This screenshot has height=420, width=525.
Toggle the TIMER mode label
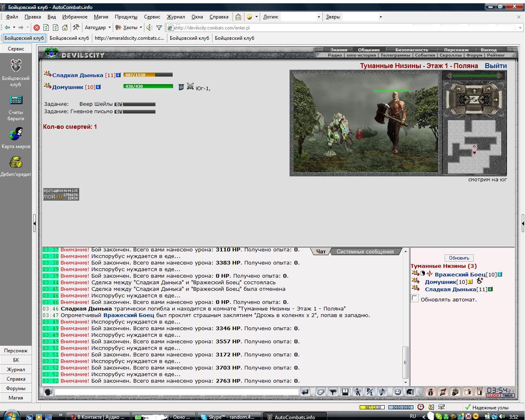(507, 395)
